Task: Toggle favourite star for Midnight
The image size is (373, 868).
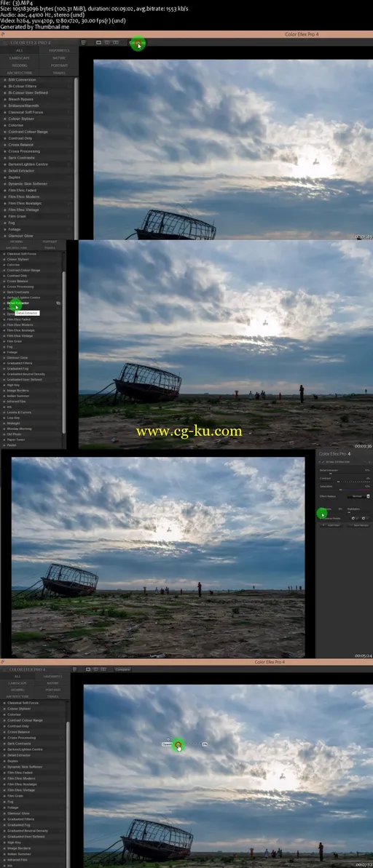Action: (x=4, y=423)
